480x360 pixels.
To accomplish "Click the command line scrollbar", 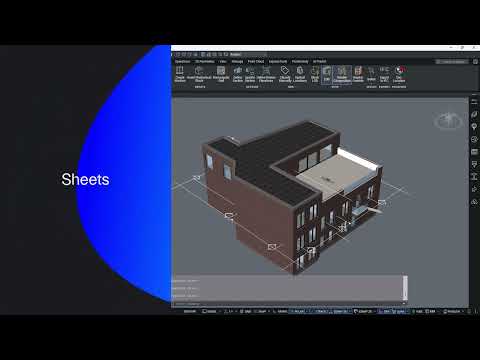I will pos(405,287).
